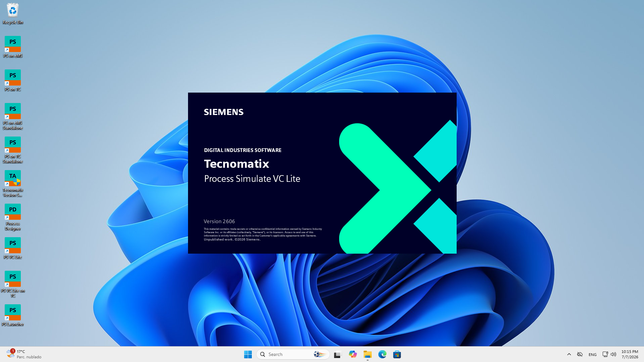Select PS on eMS Standalone shortcut
Image resolution: width=644 pixels, height=362 pixels.
coord(13,116)
